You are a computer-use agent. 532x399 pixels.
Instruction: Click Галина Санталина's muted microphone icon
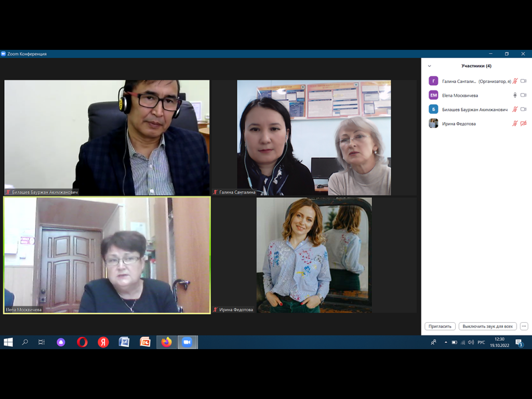point(515,81)
